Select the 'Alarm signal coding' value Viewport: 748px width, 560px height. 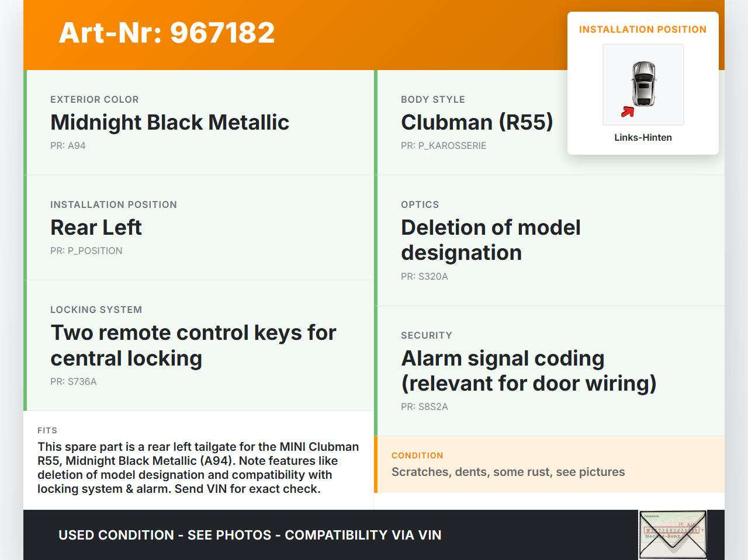pyautogui.click(x=529, y=371)
